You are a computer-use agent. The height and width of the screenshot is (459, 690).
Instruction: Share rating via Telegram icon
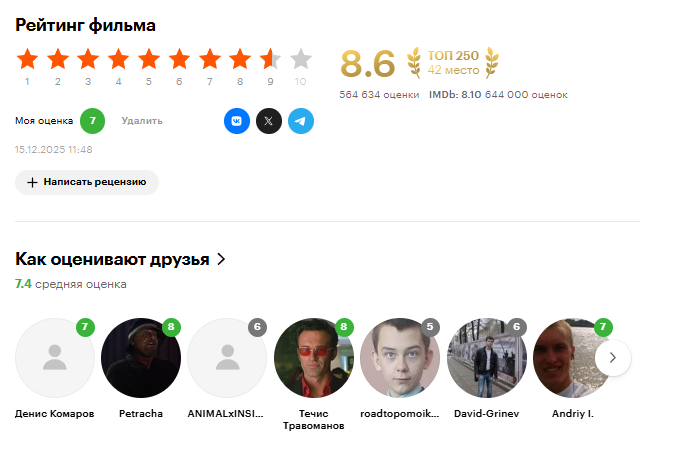coord(301,121)
